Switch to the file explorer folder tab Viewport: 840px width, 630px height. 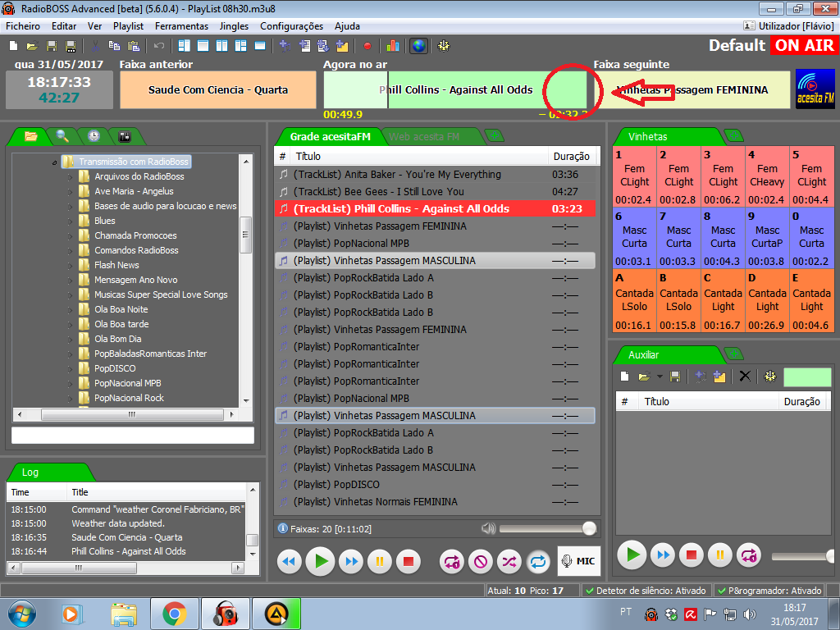[x=30, y=136]
